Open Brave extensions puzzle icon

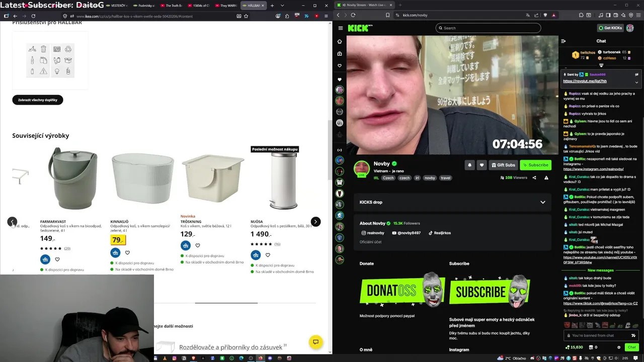[x=581, y=15]
